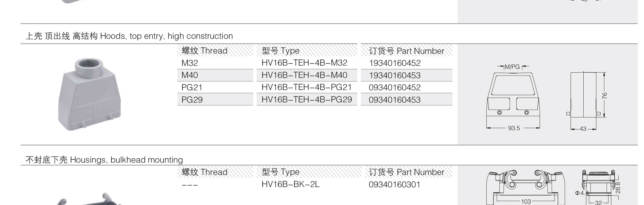Click type HV16B-TEH-4B-M32

304,63
